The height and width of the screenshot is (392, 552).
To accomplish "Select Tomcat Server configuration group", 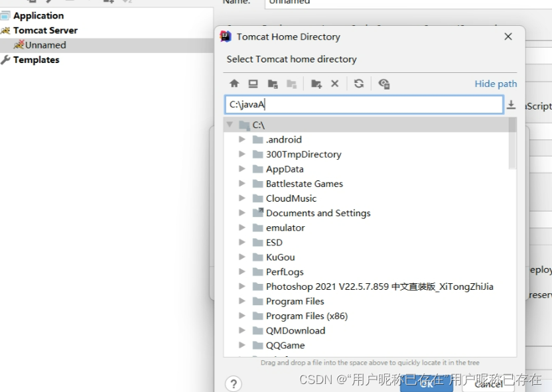I will pyautogui.click(x=45, y=31).
